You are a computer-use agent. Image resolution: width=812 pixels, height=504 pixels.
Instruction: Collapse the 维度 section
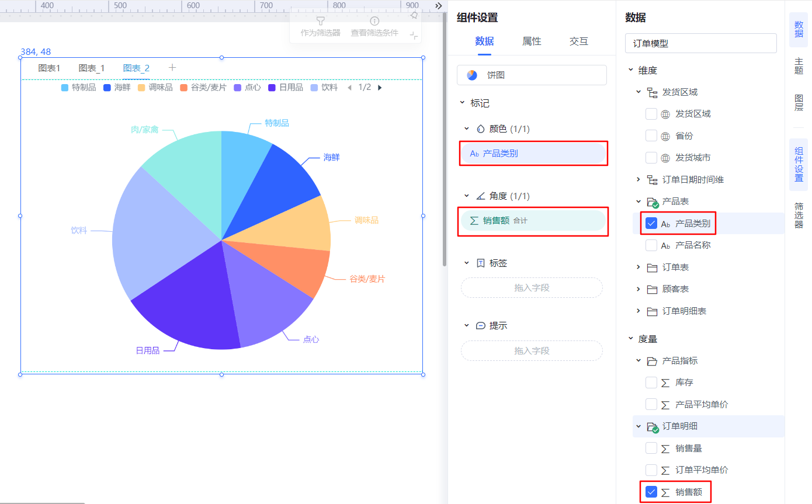(x=630, y=70)
